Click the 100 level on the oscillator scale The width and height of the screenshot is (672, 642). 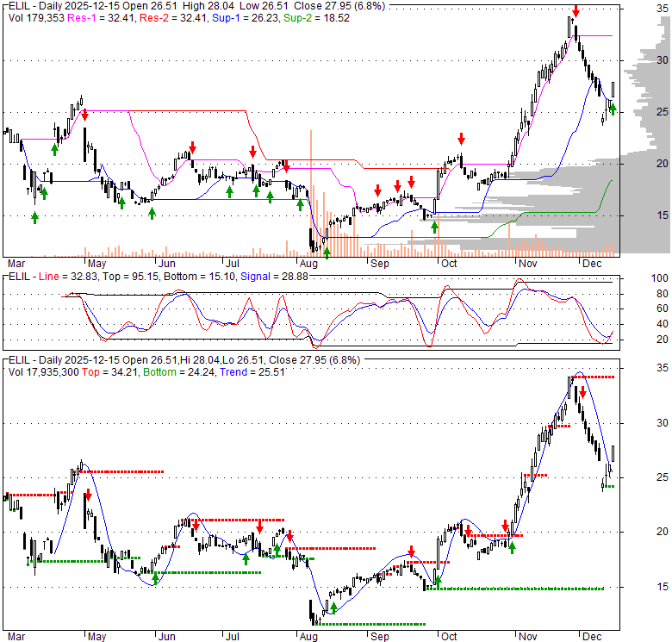coord(660,278)
